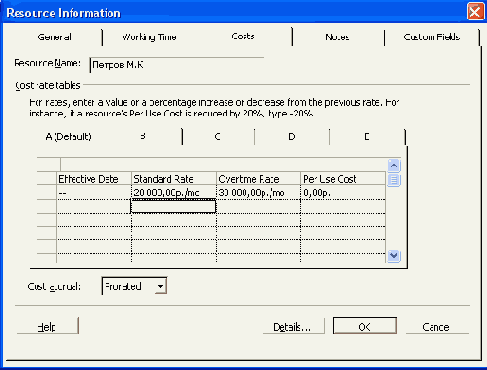Image resolution: width=487 pixels, height=370 pixels.
Task: Click the Standard Rate column header
Action: click(174, 179)
